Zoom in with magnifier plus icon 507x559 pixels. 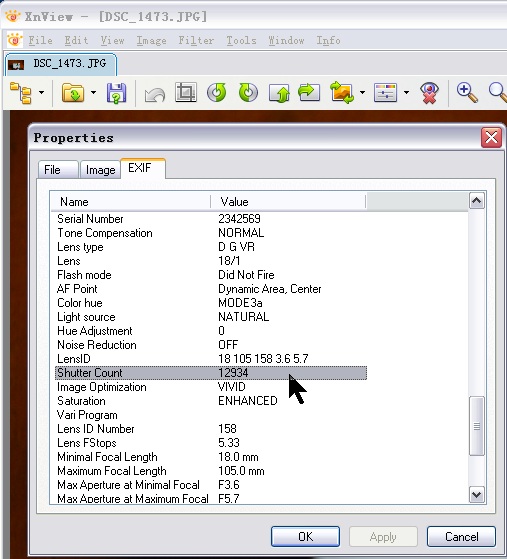click(467, 93)
